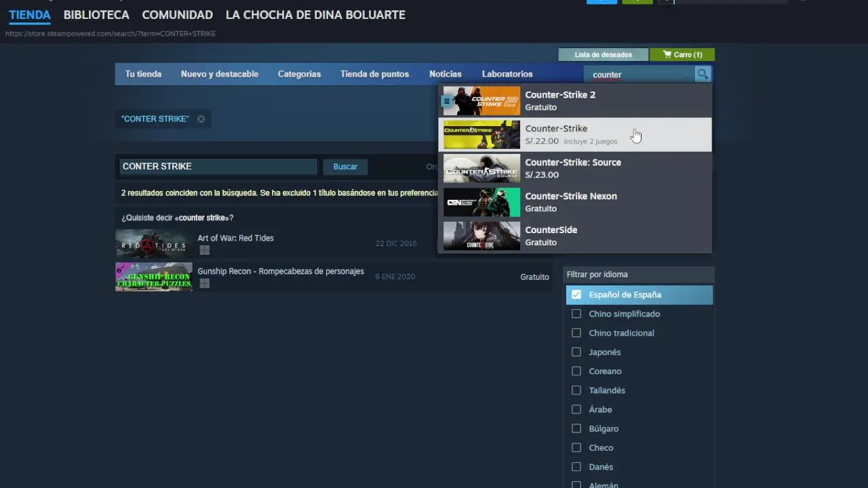Check the Árabe language box

click(x=576, y=409)
